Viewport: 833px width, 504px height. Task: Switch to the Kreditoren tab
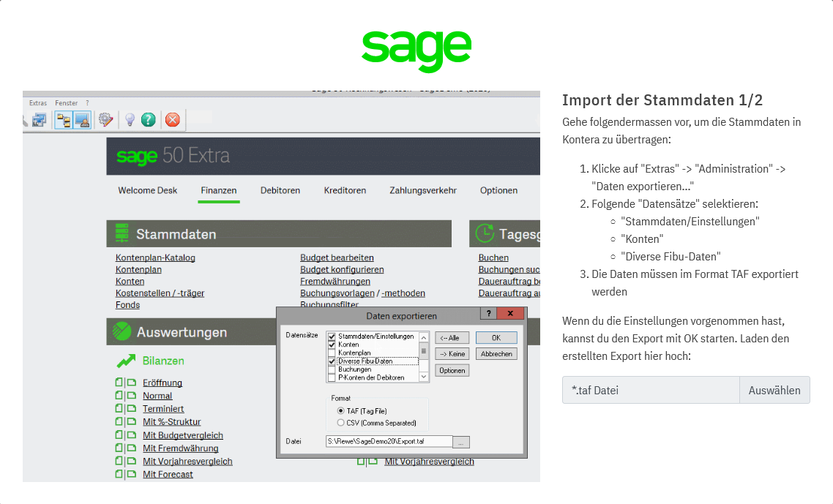(x=345, y=190)
